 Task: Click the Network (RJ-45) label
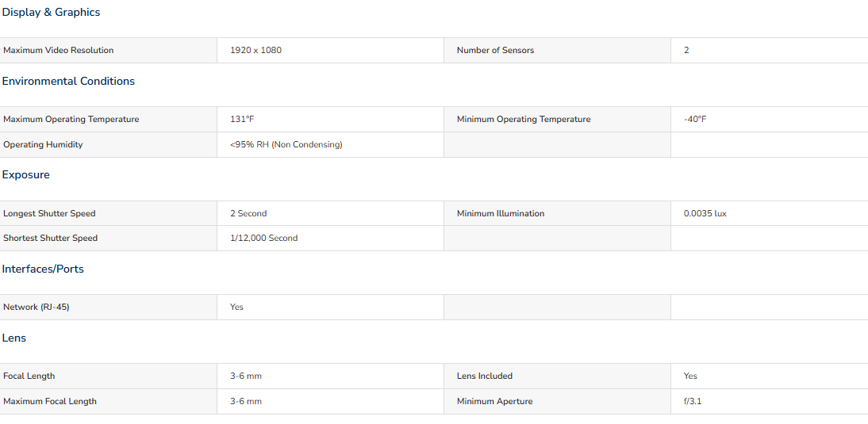click(36, 307)
